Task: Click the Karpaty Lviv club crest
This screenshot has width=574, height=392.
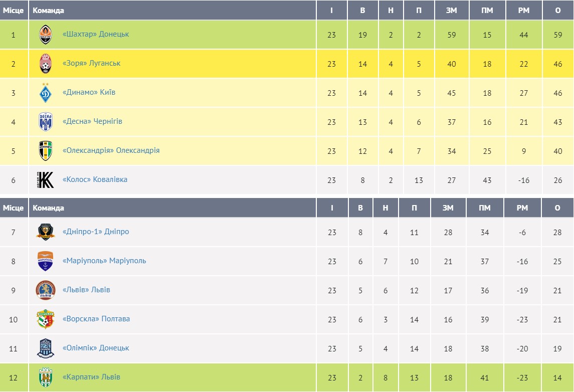Action: coord(45,377)
